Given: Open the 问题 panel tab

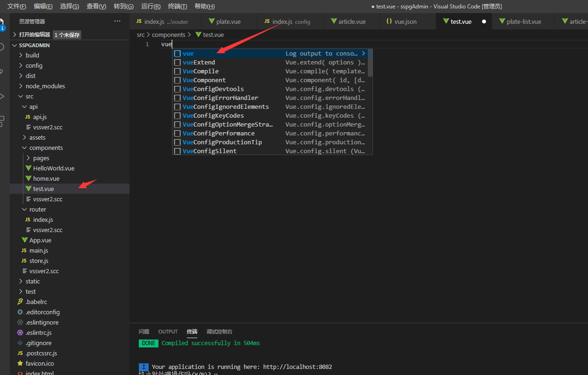Looking at the screenshot, I should click(x=144, y=332).
